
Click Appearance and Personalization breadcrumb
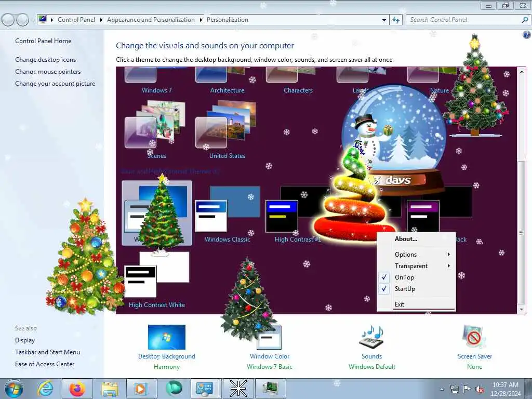(x=151, y=20)
